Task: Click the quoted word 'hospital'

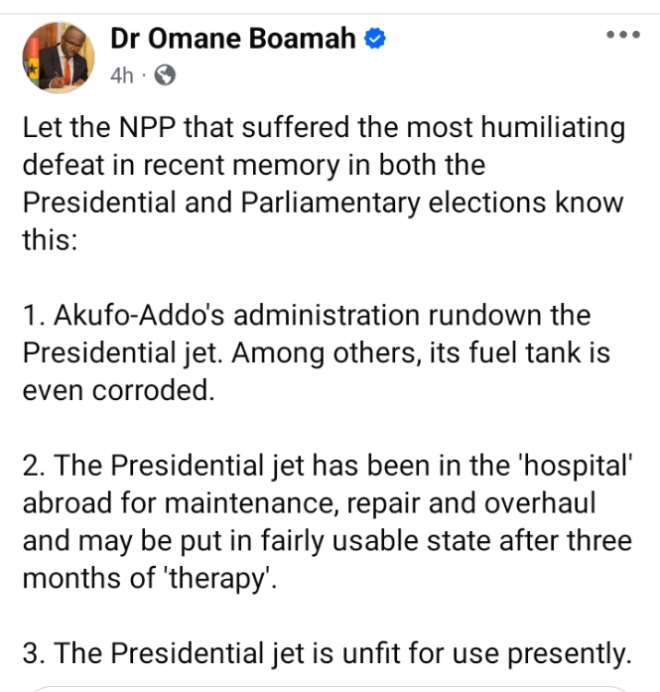Action: point(577,466)
